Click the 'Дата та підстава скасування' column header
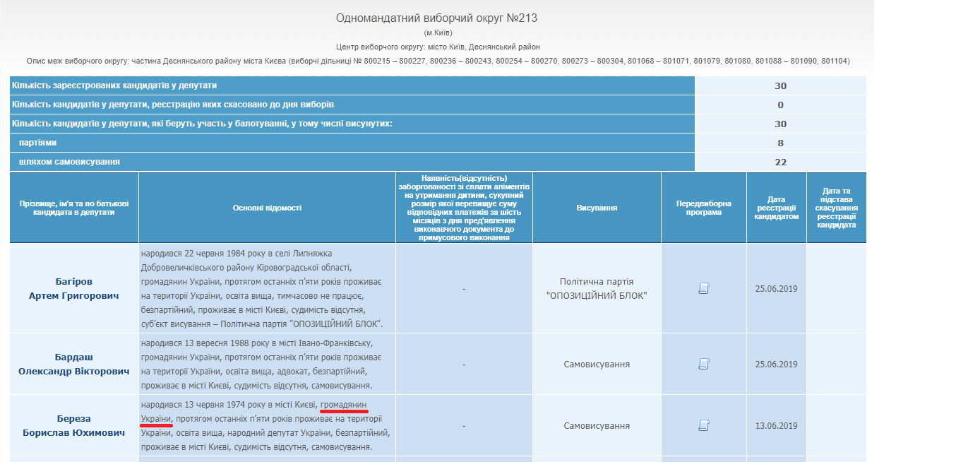 [836, 208]
